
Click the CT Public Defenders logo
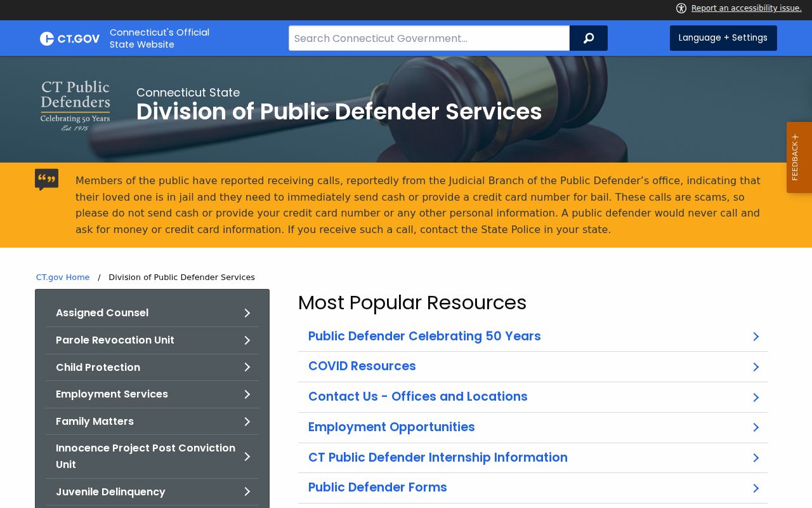tap(75, 105)
